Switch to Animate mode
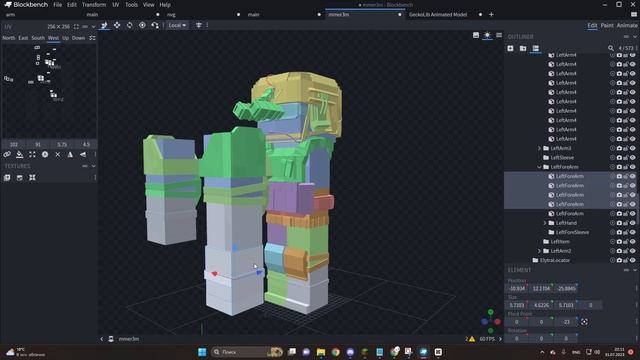Screen dimensions: 640x360 pyautogui.click(x=627, y=25)
